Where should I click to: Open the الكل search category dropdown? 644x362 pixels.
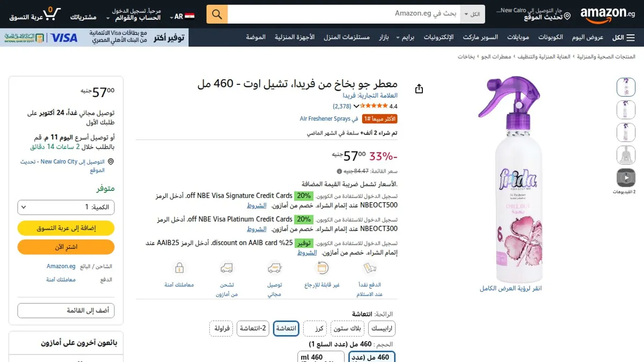click(x=473, y=14)
